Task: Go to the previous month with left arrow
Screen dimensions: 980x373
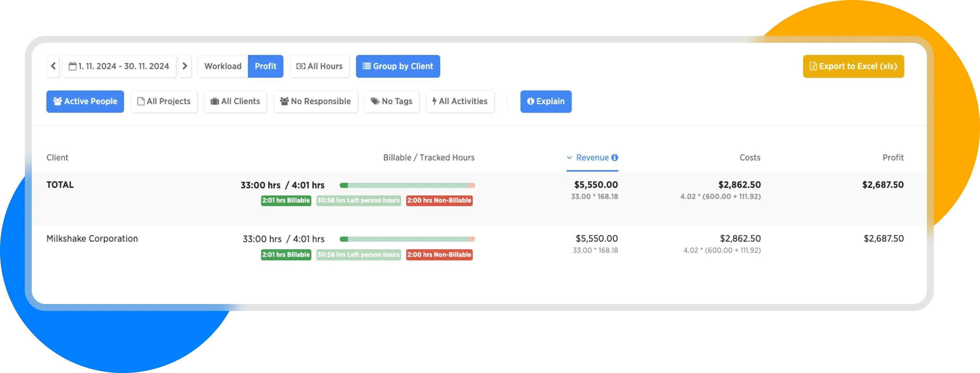Action: click(53, 66)
